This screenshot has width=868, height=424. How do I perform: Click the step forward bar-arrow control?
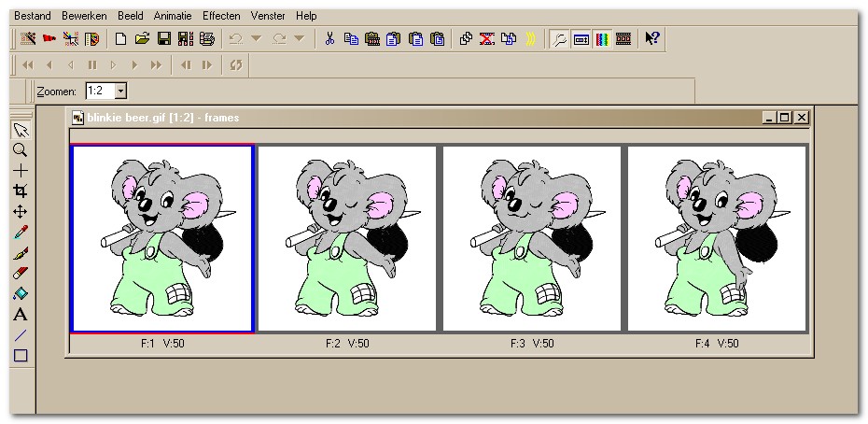[207, 65]
